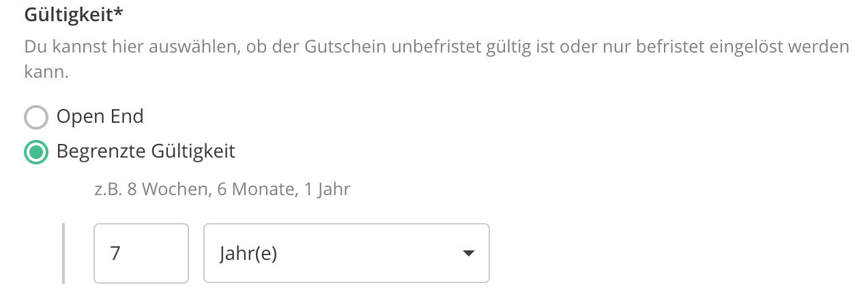Focus the validity number field showing 7
This screenshot has height=307, width=868.
(x=141, y=253)
